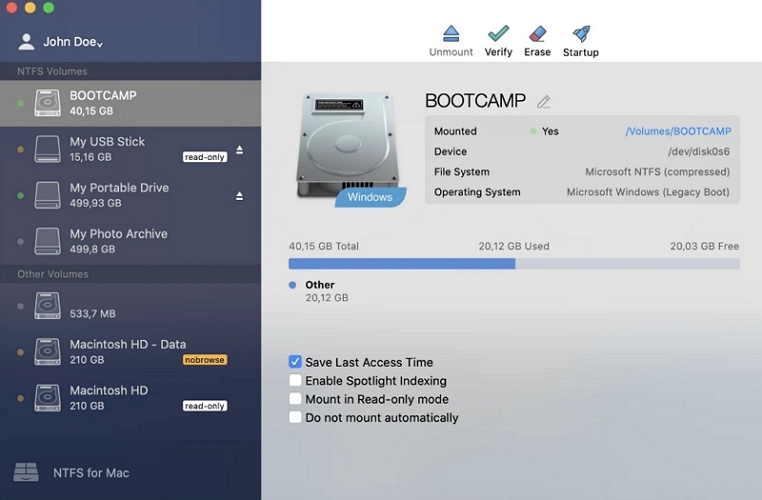Click read-only badge on My USB Stick
The width and height of the screenshot is (762, 500).
coord(205,157)
